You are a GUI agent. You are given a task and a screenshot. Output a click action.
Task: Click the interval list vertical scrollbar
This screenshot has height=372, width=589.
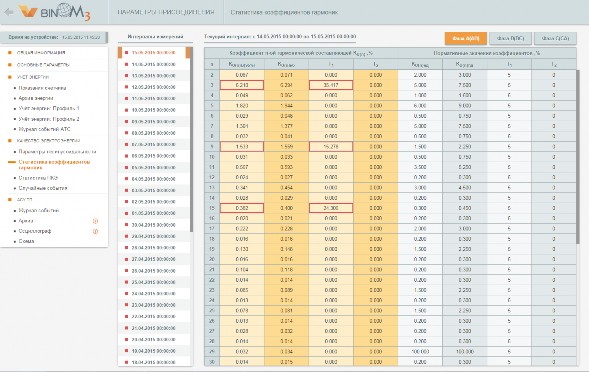(191, 139)
